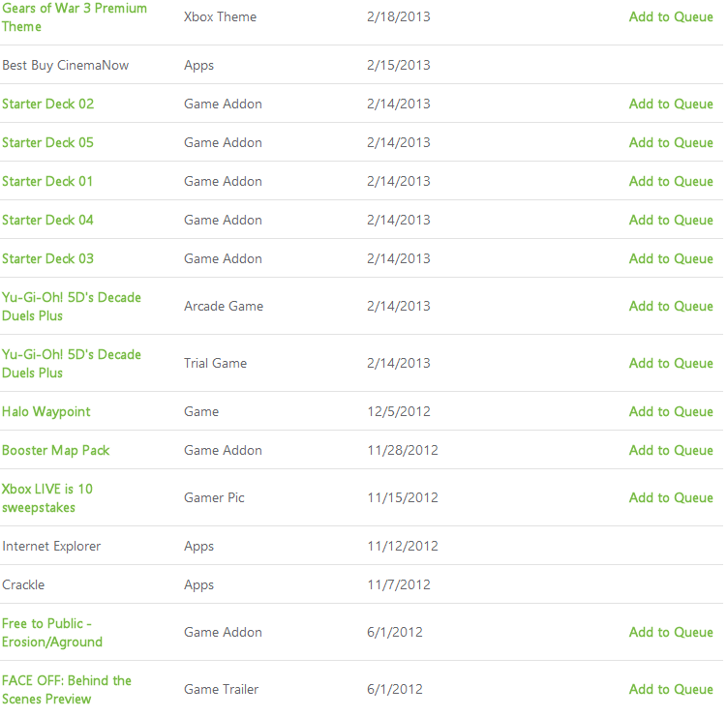
Task: Add Free to Public - Erosion/Aground to queue
Action: (x=671, y=632)
